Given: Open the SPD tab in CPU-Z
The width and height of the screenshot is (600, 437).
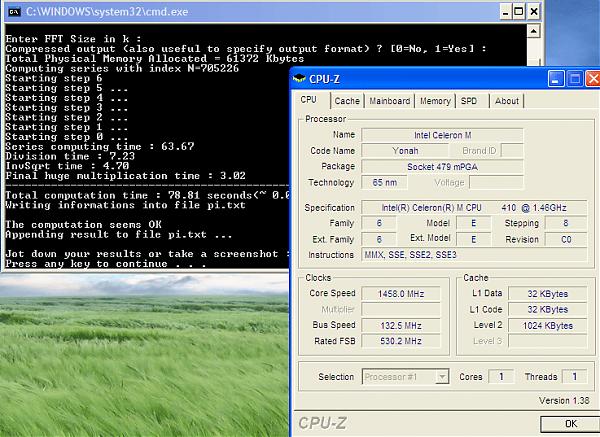Looking at the screenshot, I should [469, 101].
